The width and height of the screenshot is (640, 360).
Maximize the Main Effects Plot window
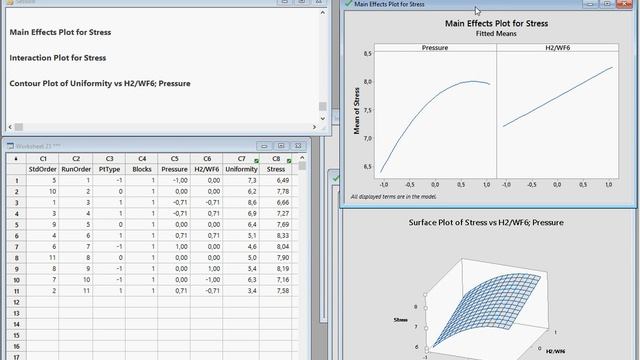607,4
